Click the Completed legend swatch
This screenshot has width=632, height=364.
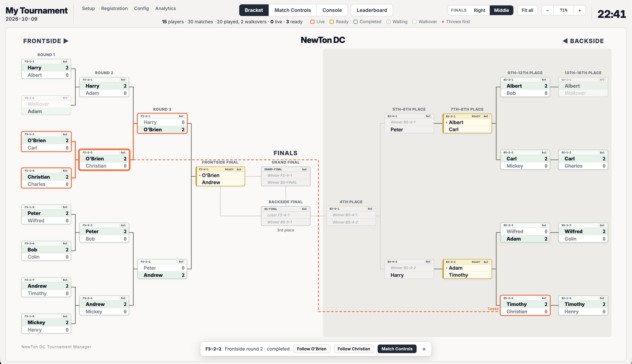[x=355, y=22]
